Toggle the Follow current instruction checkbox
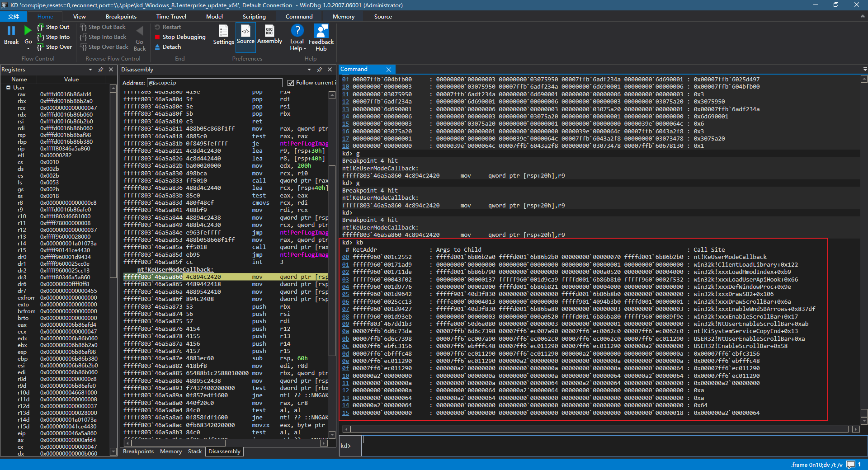This screenshot has height=470, width=868. [x=291, y=83]
